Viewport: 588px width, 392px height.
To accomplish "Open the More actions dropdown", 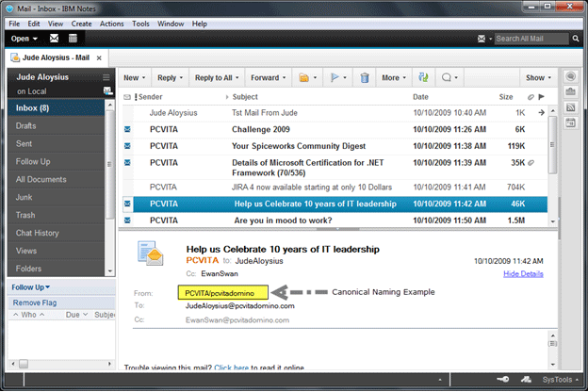I will point(394,77).
